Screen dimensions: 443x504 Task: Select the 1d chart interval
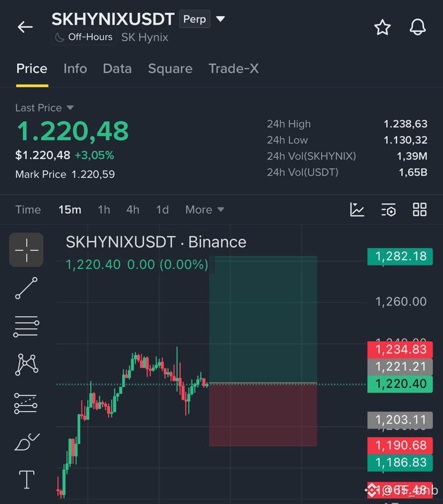click(163, 209)
